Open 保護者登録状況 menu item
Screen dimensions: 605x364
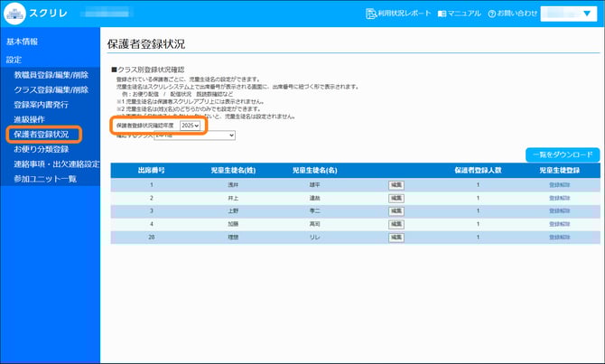coord(42,135)
